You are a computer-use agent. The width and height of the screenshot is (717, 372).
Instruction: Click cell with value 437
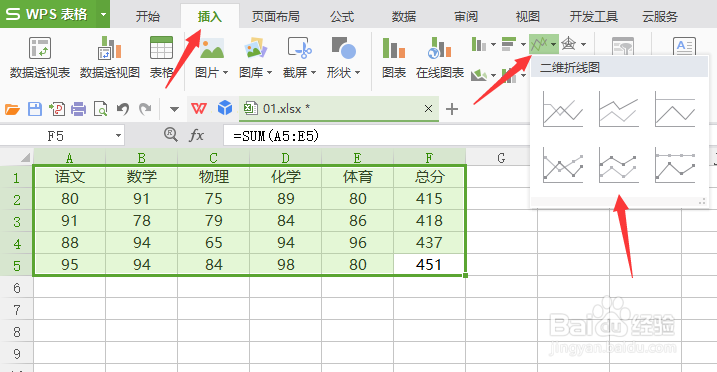(429, 243)
